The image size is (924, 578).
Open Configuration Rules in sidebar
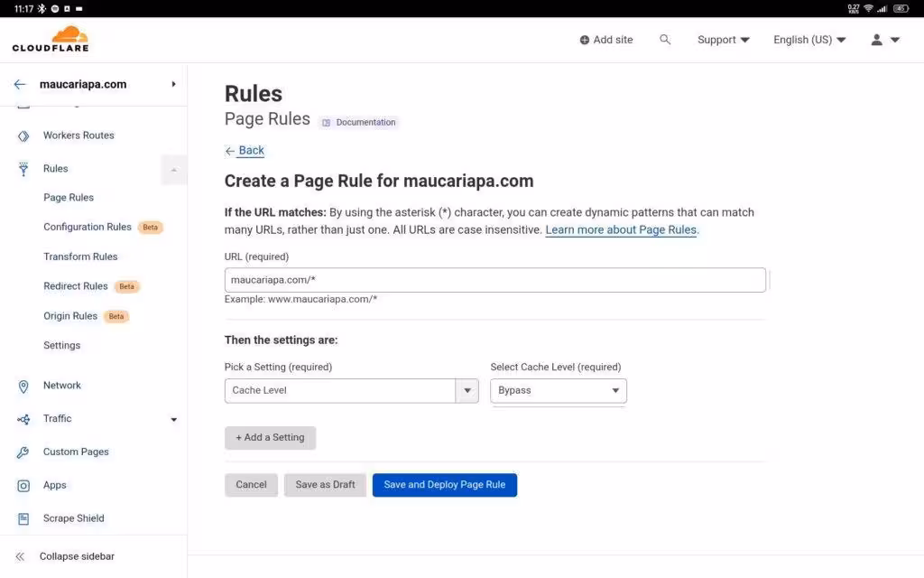[88, 227]
